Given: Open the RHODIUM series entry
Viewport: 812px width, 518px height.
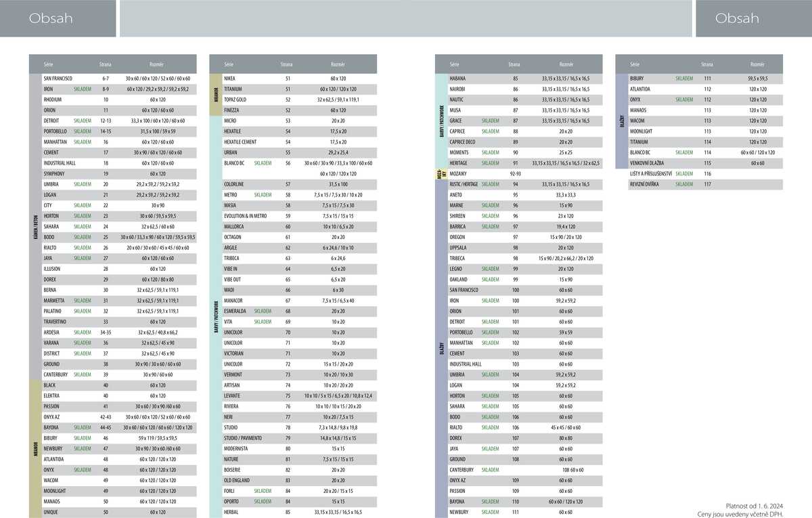Looking at the screenshot, I should pos(52,100).
